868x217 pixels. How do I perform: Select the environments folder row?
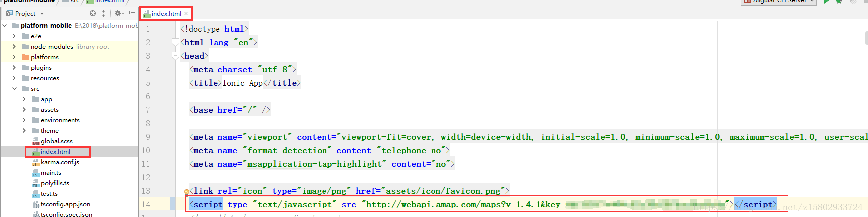[69, 120]
